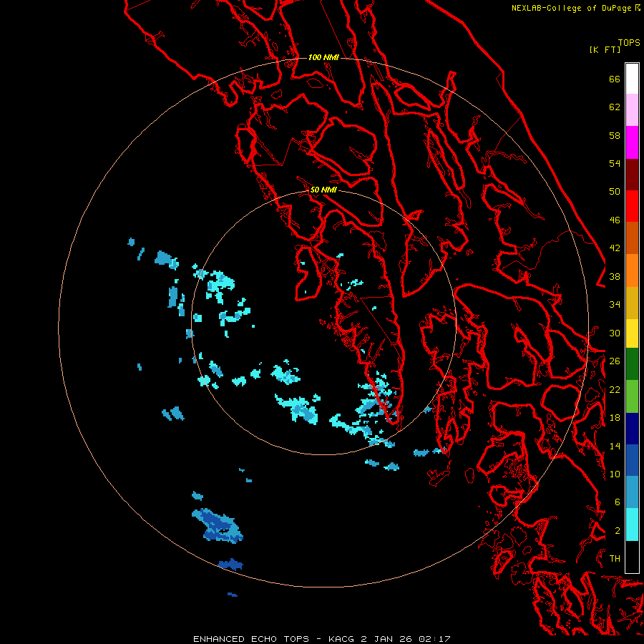The width and height of the screenshot is (644, 644).
Task: Click the legend value 50
Action: tap(615, 192)
